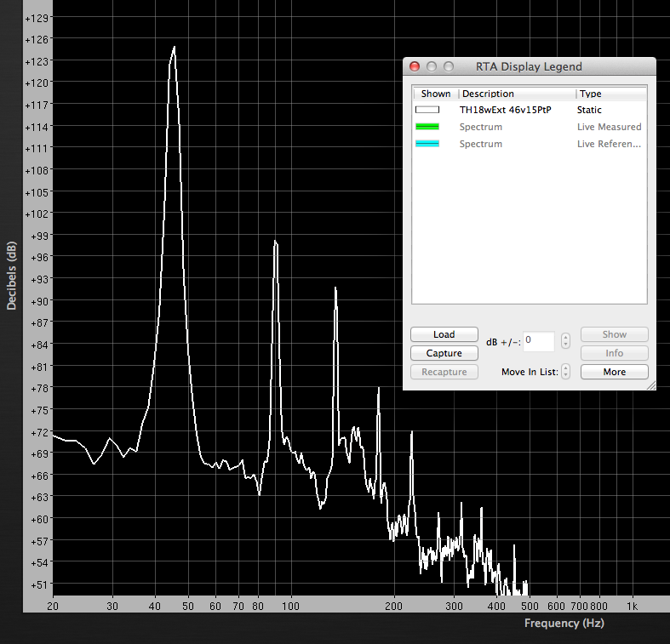Toggle white swatch for TH18wExt trace
This screenshot has width=670, height=644.
click(x=427, y=110)
